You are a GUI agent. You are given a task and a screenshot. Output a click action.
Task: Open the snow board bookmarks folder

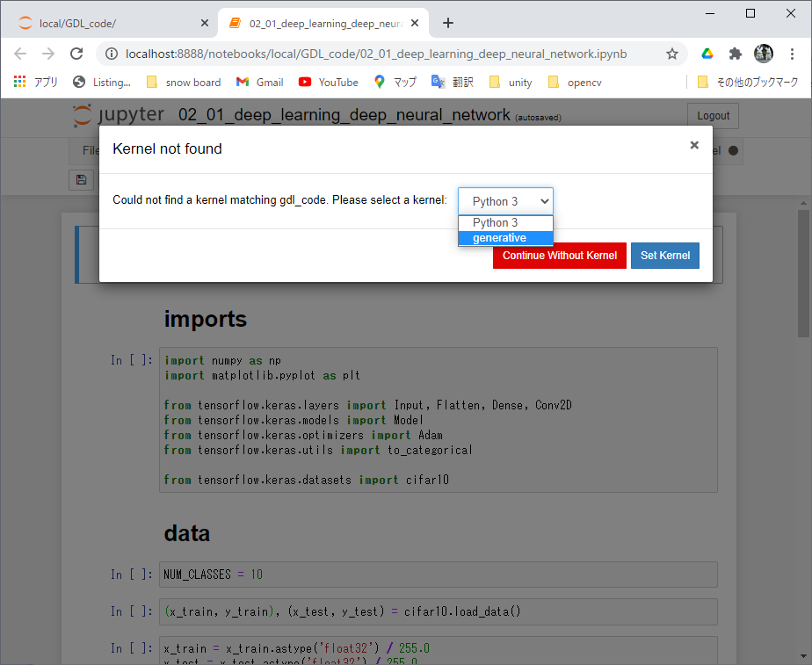pos(184,82)
